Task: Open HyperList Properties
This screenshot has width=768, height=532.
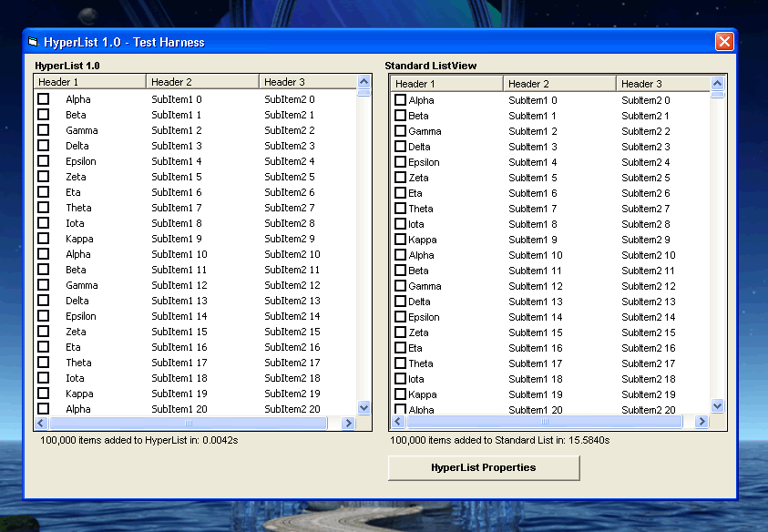Action: click(x=484, y=467)
